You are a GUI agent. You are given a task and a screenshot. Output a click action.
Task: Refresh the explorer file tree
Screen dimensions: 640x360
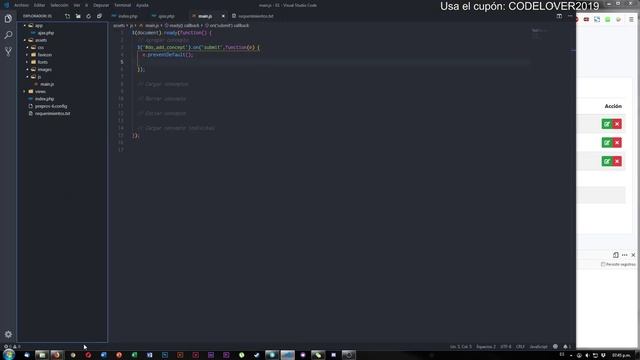click(89, 16)
